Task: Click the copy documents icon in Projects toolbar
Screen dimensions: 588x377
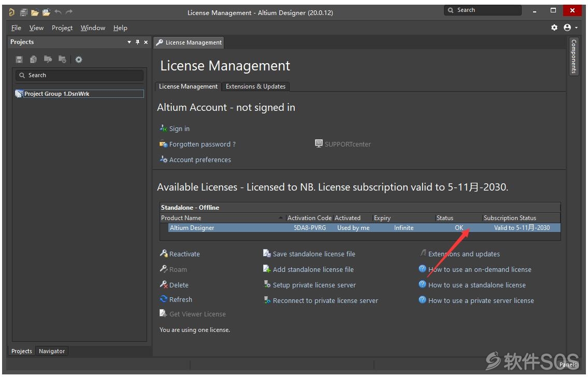Action: point(33,59)
